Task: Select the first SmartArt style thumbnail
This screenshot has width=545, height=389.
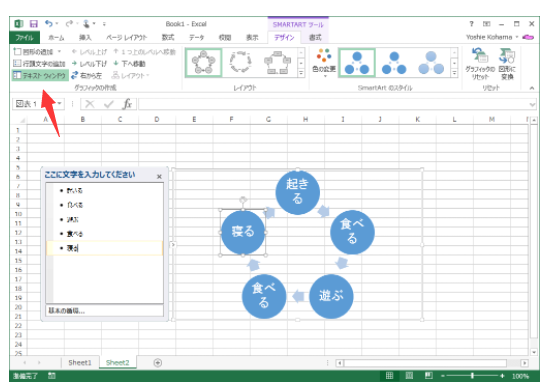Action: coord(357,63)
